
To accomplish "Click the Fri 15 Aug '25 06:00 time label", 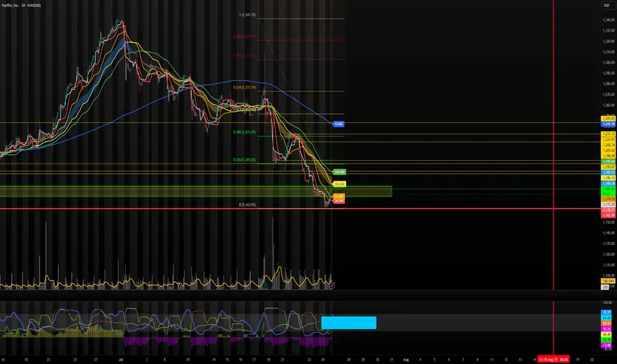I will click(x=553, y=359).
